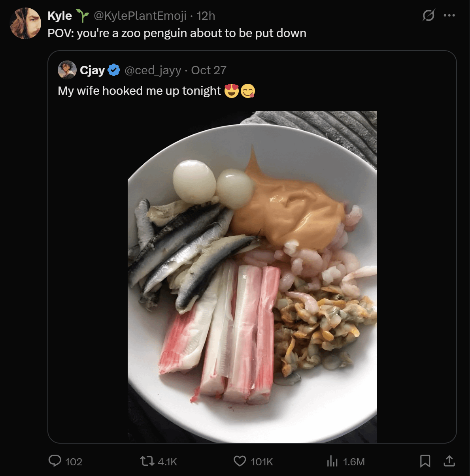Click the reply speech bubble icon

[55, 461]
